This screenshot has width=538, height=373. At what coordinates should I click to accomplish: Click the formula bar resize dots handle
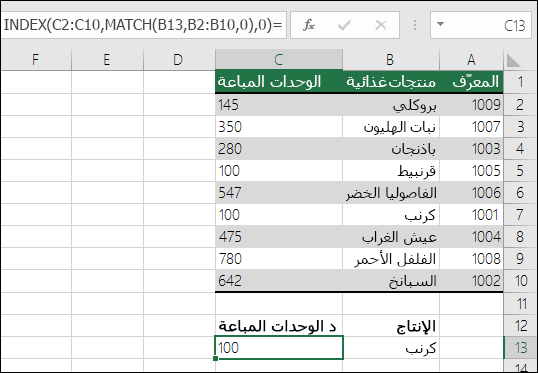pyautogui.click(x=415, y=25)
